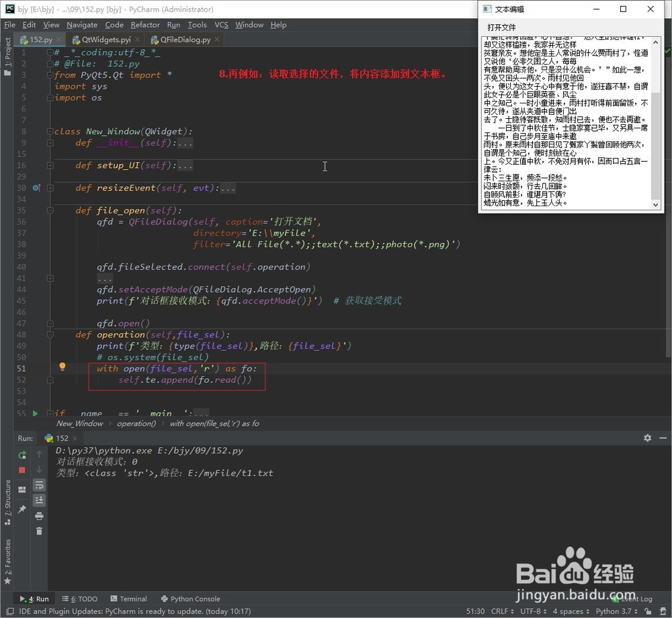Switch to the QFileDialog.py tab
Image resolution: width=672 pixels, height=618 pixels.
pyautogui.click(x=185, y=40)
